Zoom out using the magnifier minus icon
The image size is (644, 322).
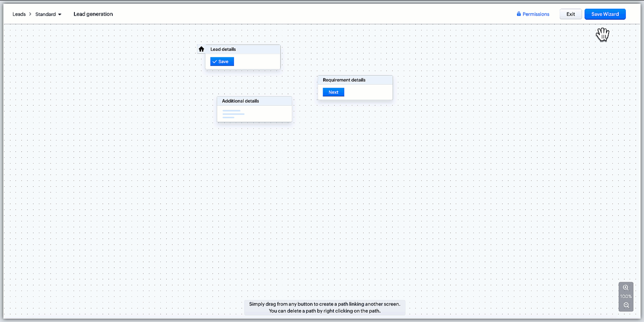pos(626,305)
